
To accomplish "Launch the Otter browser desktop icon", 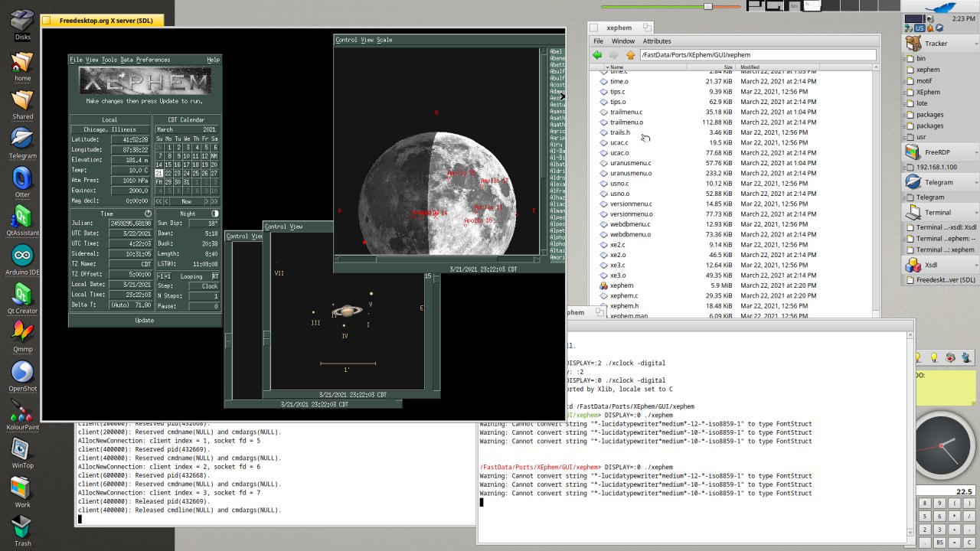I will tap(22, 182).
